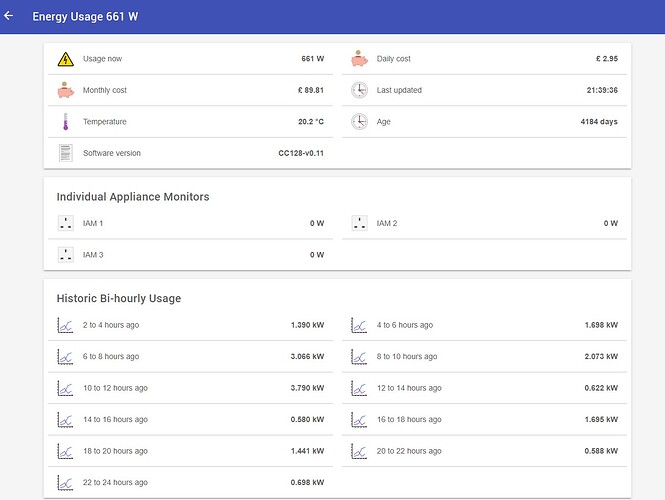This screenshot has height=500, width=665.
Task: Click chart icon for 4 to 6 hours ago
Action: (x=359, y=325)
